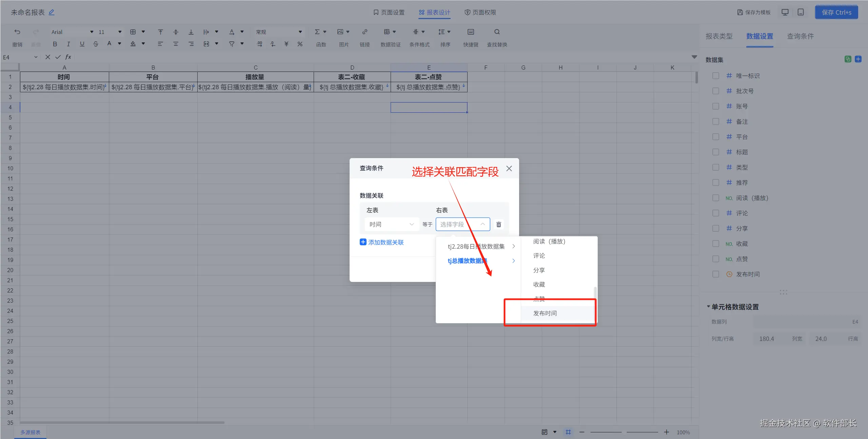Viewport: 868px width, 439px height.
Task: Click the edit pencil next to report name
Action: click(x=52, y=12)
